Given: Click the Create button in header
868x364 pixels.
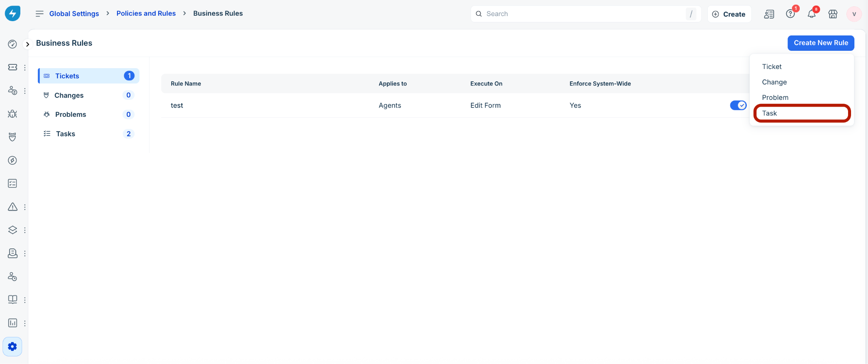Looking at the screenshot, I should click(729, 14).
